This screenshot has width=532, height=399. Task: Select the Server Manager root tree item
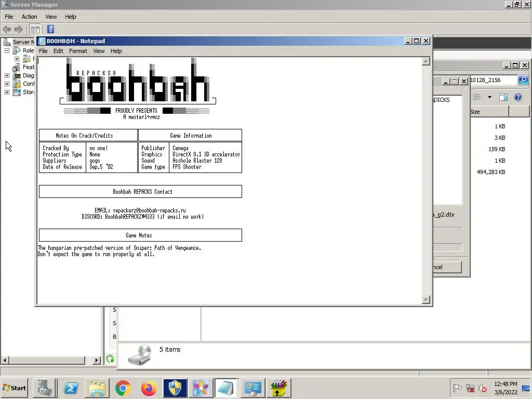[x=23, y=42]
